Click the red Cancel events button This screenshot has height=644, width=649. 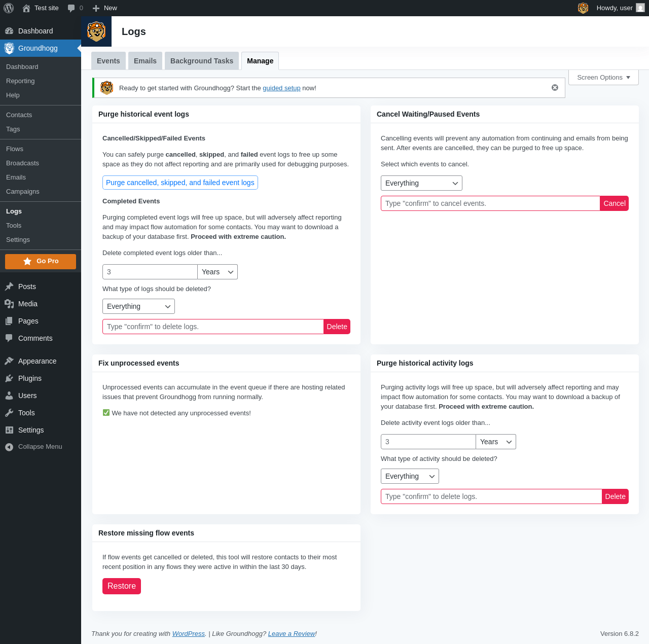pos(614,203)
